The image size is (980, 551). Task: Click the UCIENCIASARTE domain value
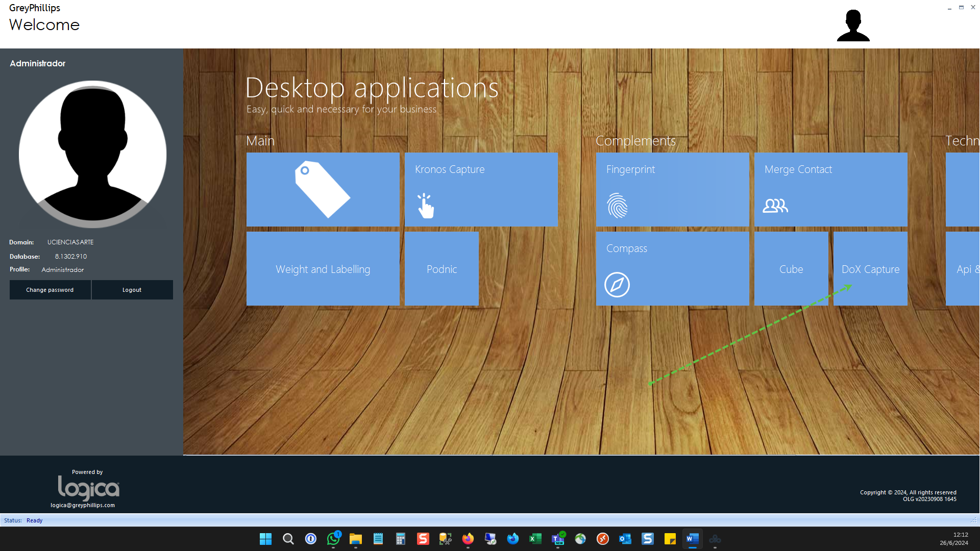tap(70, 242)
